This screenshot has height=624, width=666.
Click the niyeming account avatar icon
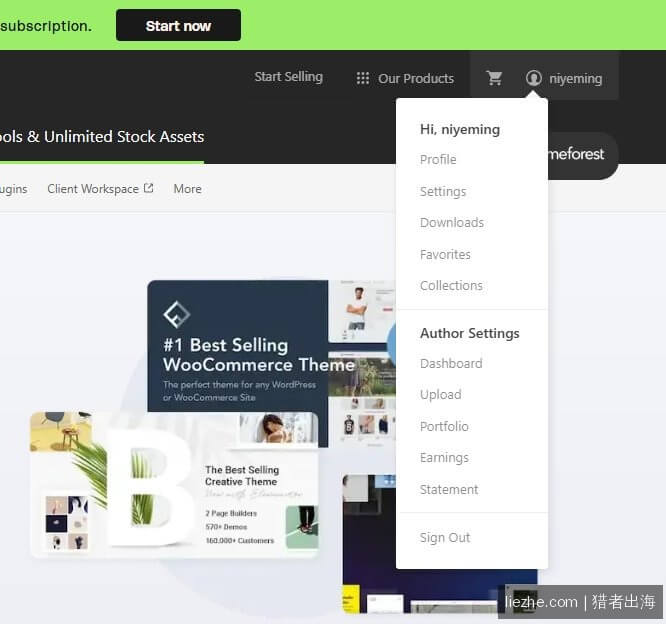click(x=533, y=78)
